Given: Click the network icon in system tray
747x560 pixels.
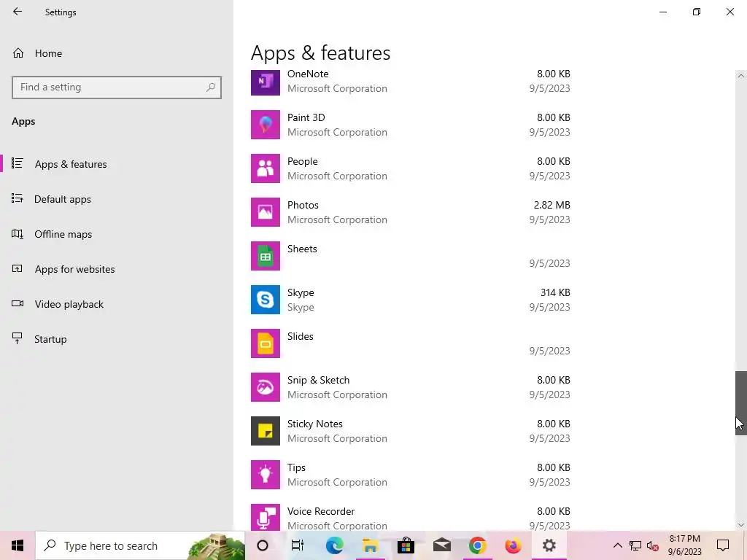Looking at the screenshot, I should pyautogui.click(x=635, y=545).
